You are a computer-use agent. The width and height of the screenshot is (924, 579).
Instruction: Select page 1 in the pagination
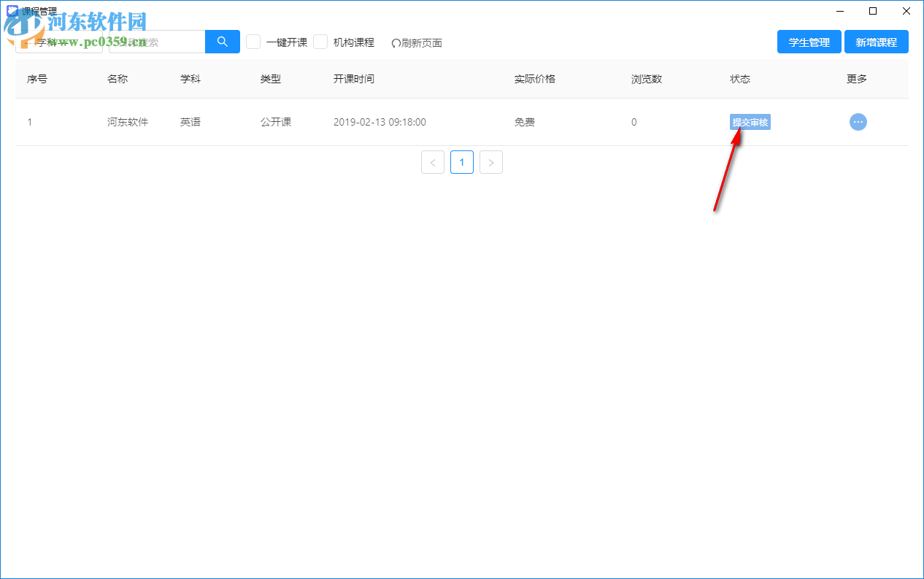[x=462, y=162]
